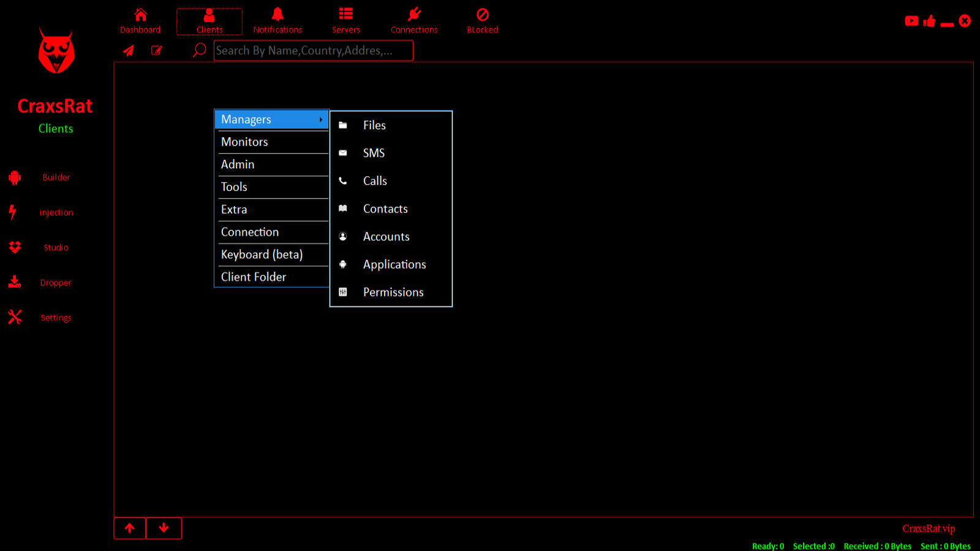Click the thumbs-up like icon

pos(930,21)
